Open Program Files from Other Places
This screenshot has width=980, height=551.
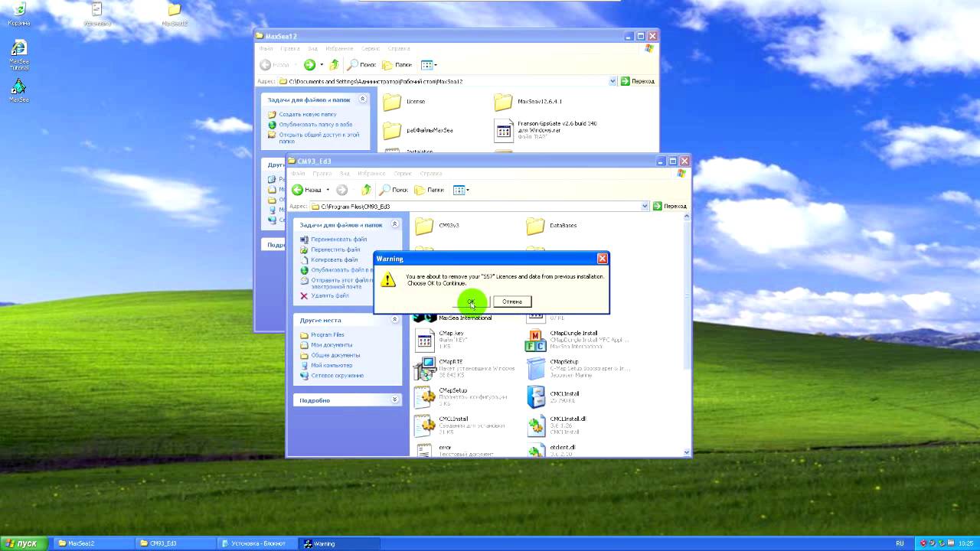(328, 335)
